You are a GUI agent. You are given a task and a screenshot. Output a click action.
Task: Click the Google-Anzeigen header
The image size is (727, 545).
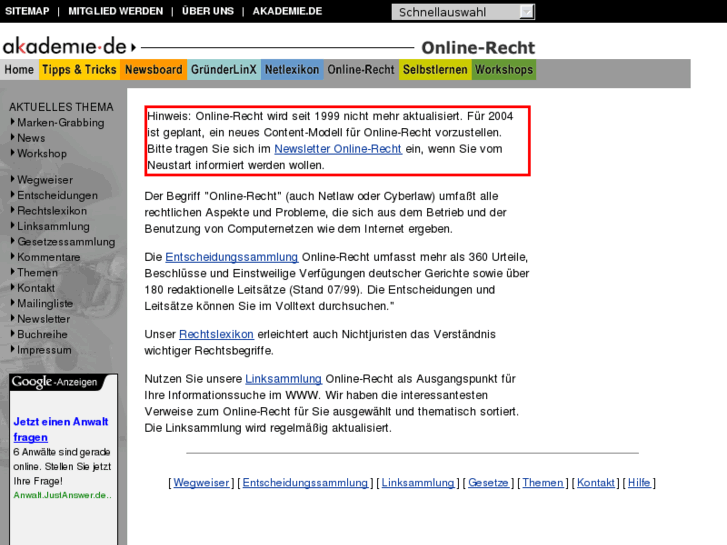tap(56, 382)
